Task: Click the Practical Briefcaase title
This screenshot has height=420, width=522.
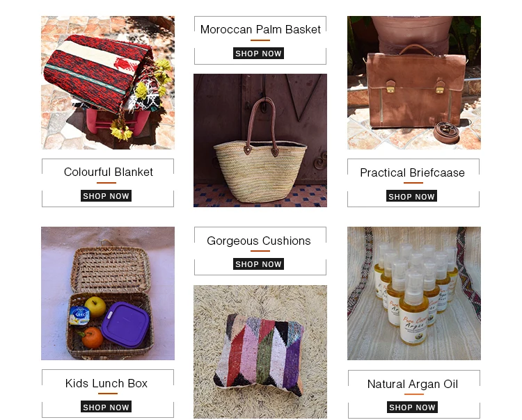Action: click(412, 172)
